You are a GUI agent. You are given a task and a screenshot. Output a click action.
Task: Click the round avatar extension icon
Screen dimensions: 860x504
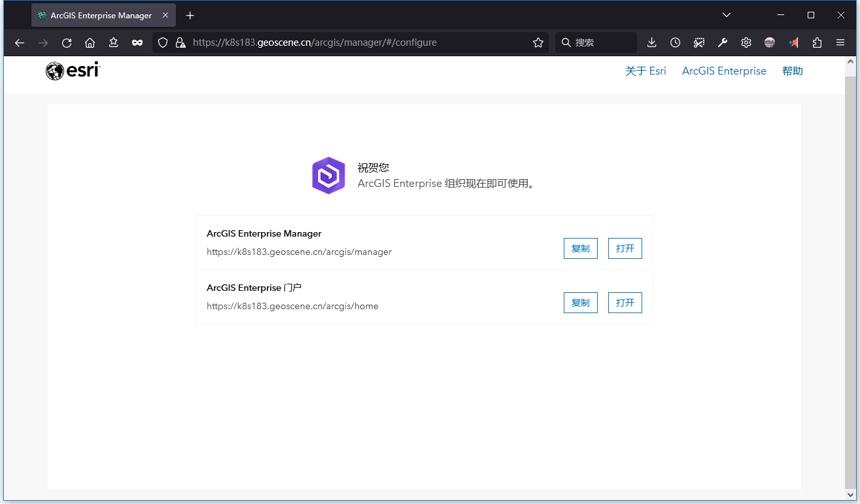point(770,42)
